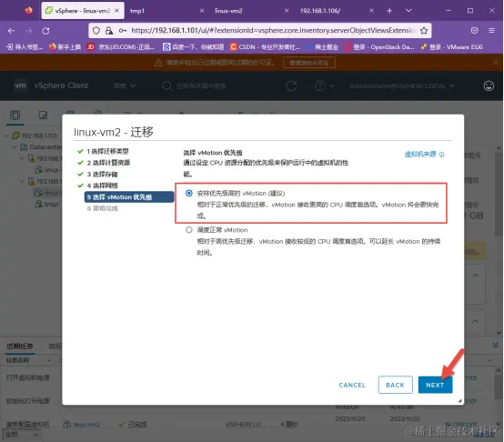Open the task name column filter dropdown
The height and width of the screenshot is (442, 504).
49,360
